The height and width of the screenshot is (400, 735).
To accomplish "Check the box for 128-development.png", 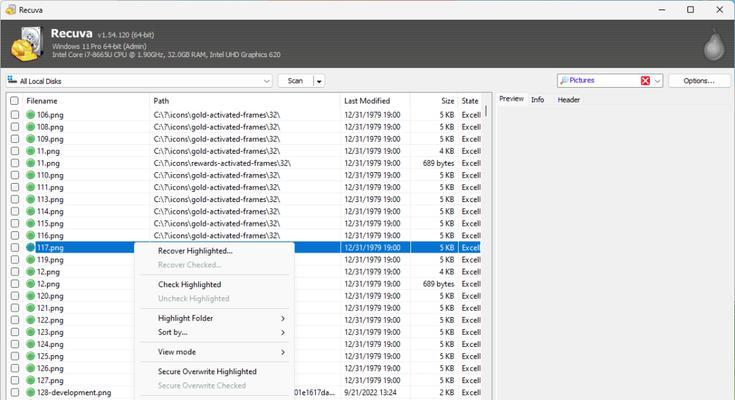I will click(x=15, y=392).
